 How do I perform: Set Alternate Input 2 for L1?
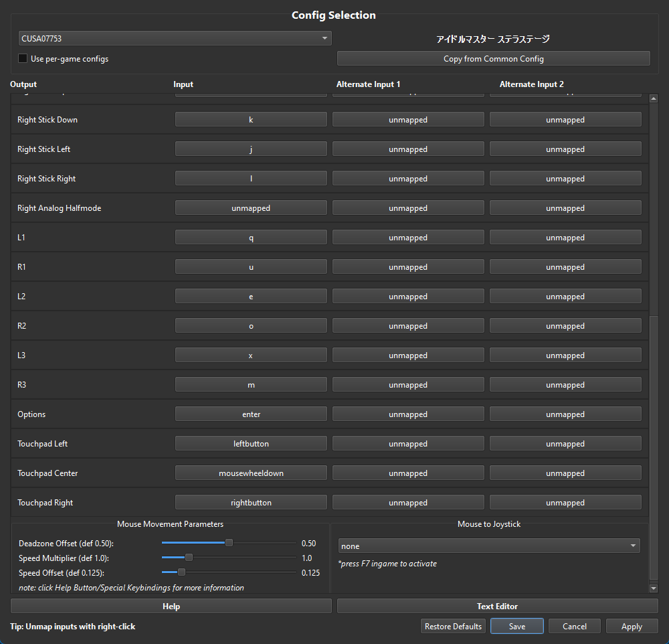point(565,238)
